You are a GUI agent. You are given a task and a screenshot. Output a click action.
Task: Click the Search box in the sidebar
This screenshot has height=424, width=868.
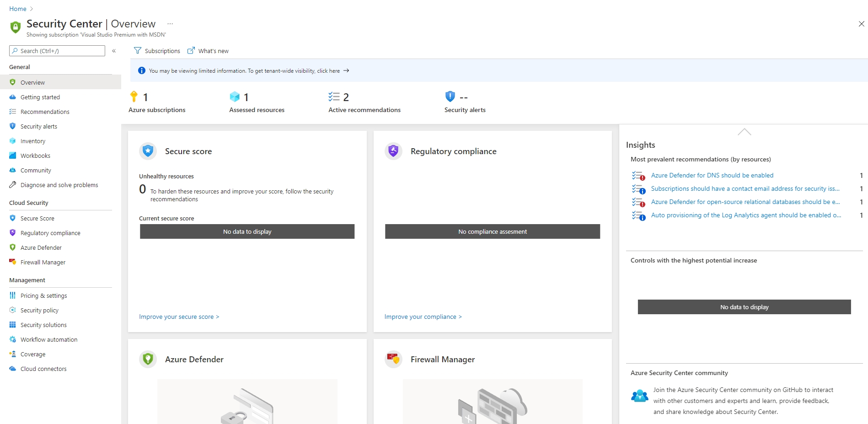(x=57, y=51)
